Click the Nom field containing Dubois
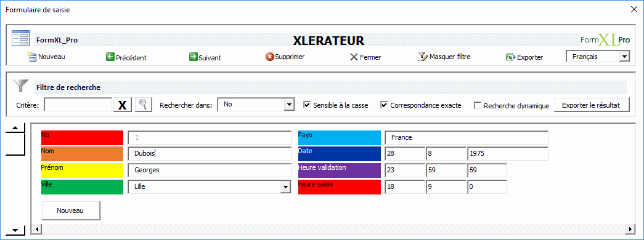 [x=210, y=153]
